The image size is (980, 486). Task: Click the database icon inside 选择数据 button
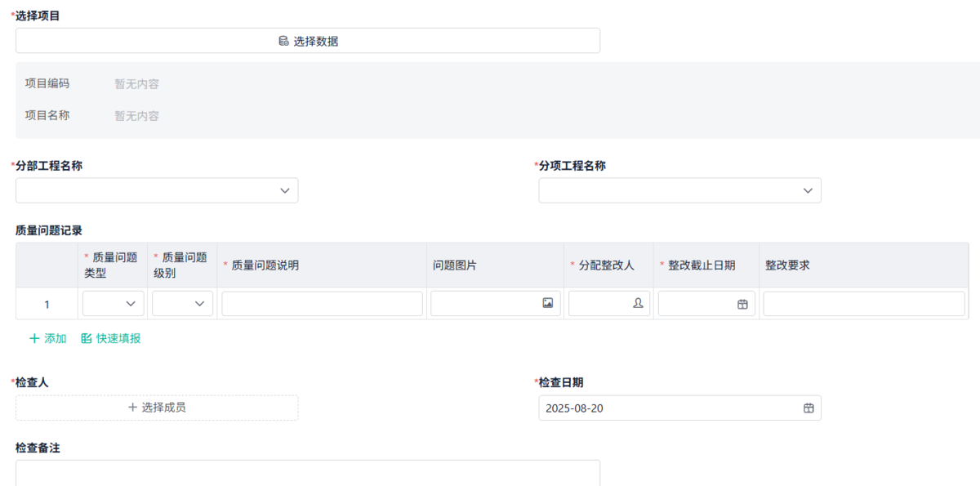282,39
